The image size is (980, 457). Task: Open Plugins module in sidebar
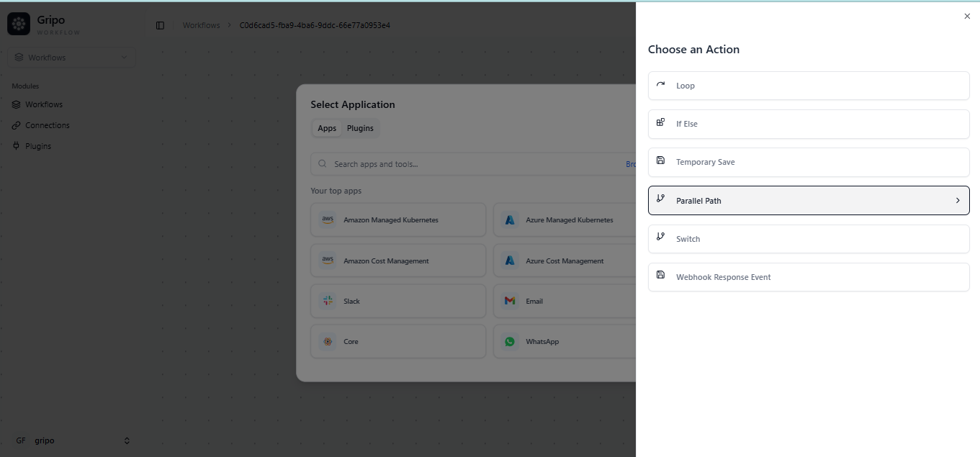pos(37,146)
